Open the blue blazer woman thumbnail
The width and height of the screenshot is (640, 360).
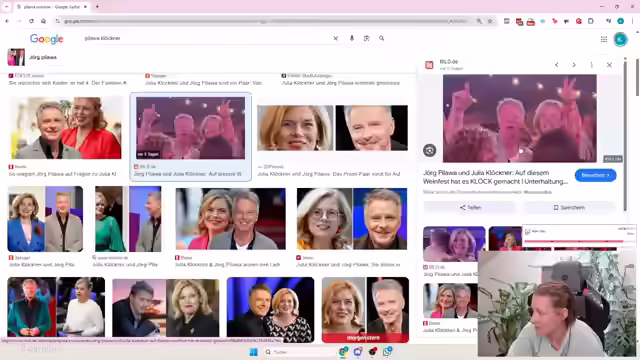pyautogui.click(x=45, y=219)
